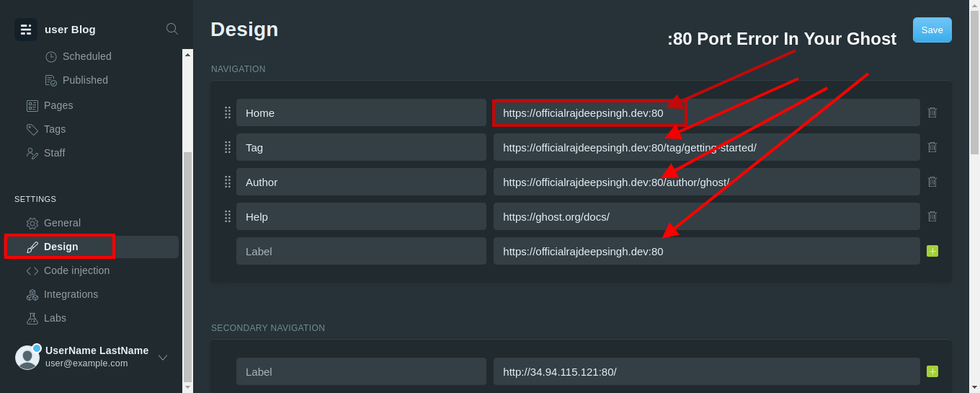The width and height of the screenshot is (980, 393).
Task: Click the user avatar picture
Action: coord(27,357)
